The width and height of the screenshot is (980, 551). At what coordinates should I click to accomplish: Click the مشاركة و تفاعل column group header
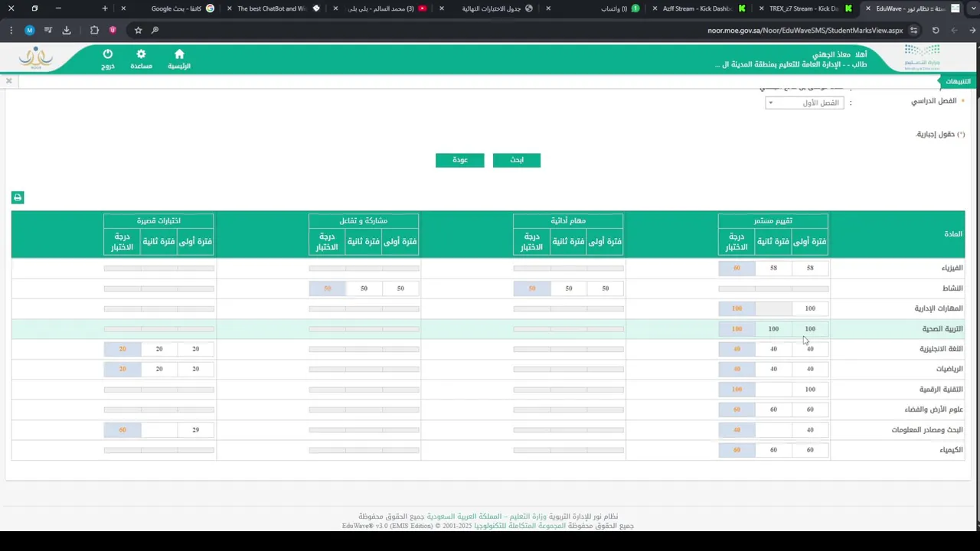(x=364, y=220)
